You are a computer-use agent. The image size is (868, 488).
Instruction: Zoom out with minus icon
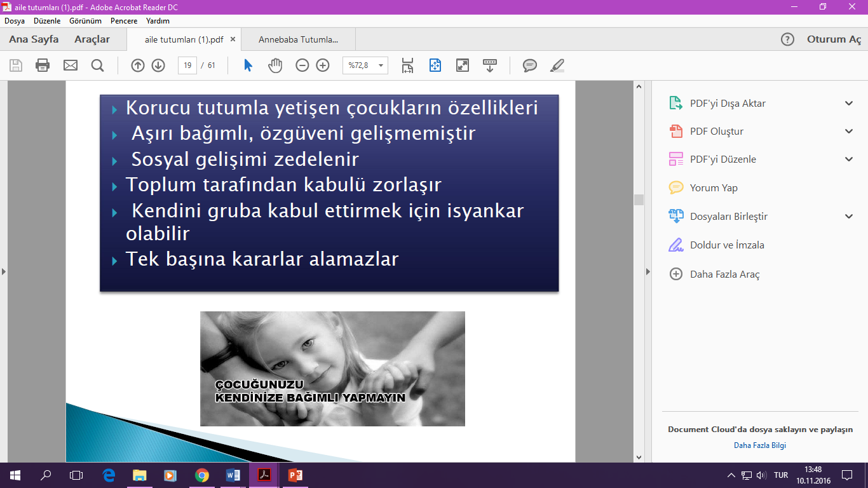[302, 65]
